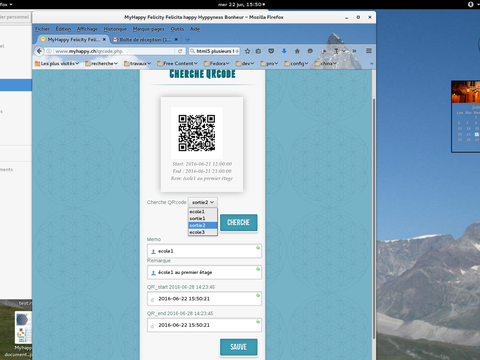Expand the Free Content bookmarks folder

(177, 63)
